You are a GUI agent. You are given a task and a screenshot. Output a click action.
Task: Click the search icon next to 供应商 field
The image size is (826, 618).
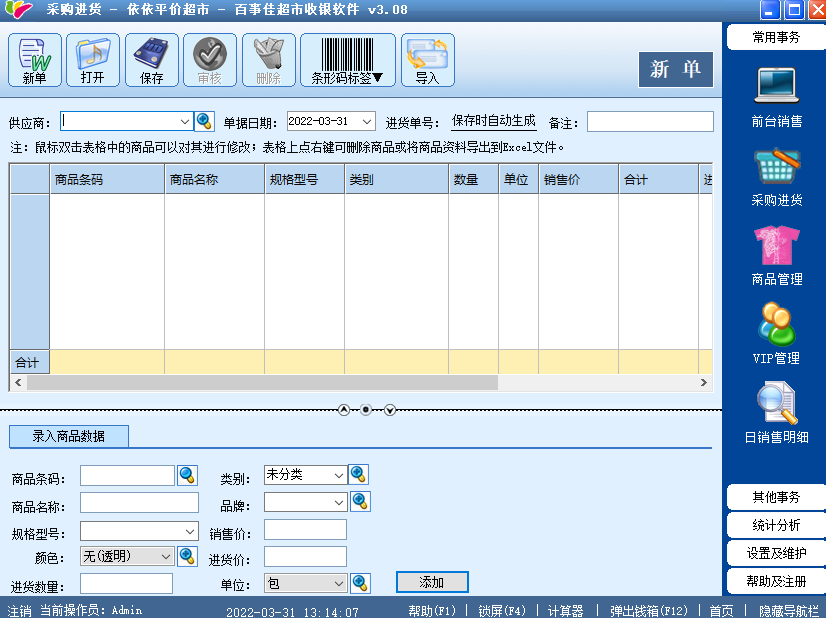(205, 121)
